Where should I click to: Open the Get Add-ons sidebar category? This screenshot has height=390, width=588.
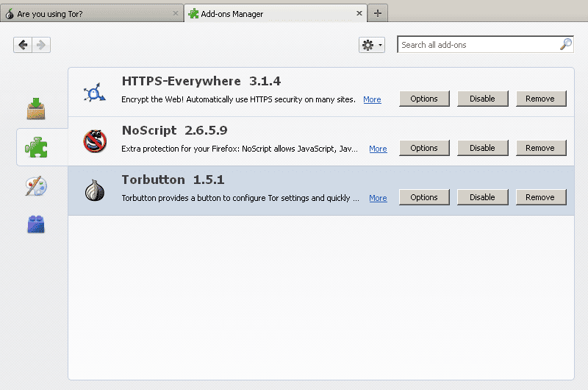[x=36, y=109]
